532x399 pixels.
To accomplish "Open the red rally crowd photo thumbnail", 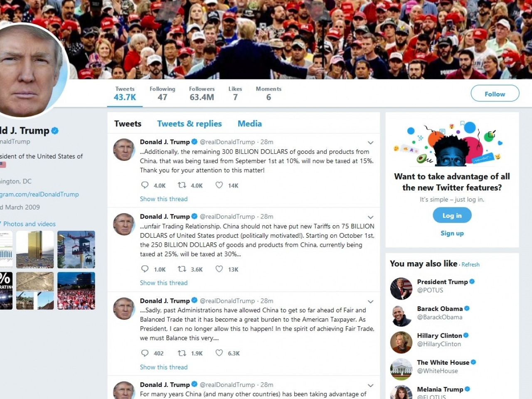I will click(76, 291).
